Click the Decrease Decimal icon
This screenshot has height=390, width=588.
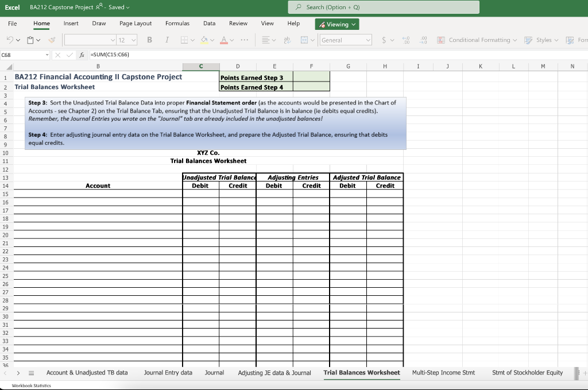pyautogui.click(x=423, y=40)
